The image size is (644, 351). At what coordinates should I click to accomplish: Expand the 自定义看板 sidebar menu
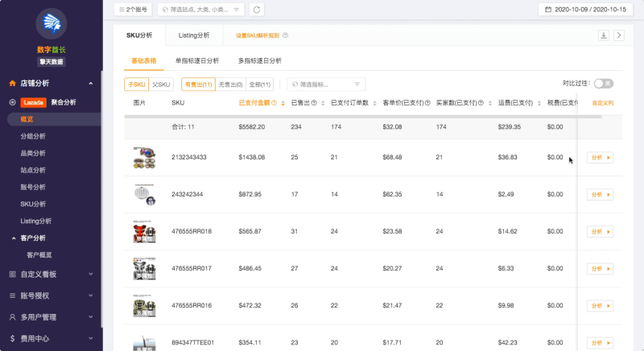point(50,274)
